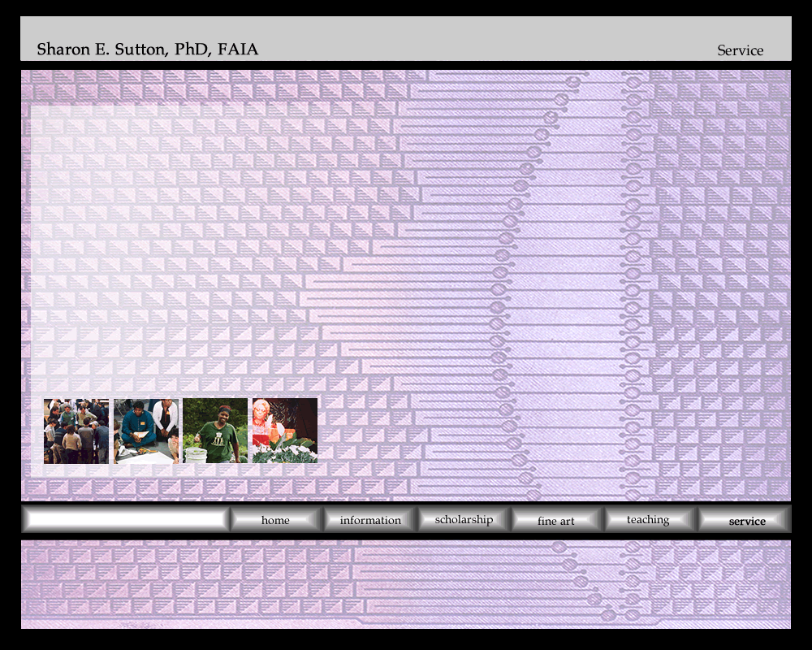Image resolution: width=812 pixels, height=650 pixels.
Task: Navigate to the teaching page
Action: 648,520
